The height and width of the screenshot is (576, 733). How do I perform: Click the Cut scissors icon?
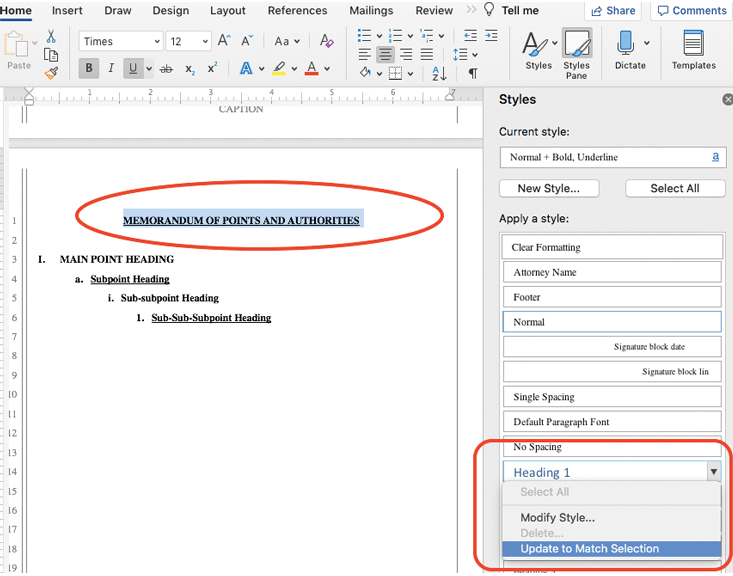(51, 36)
